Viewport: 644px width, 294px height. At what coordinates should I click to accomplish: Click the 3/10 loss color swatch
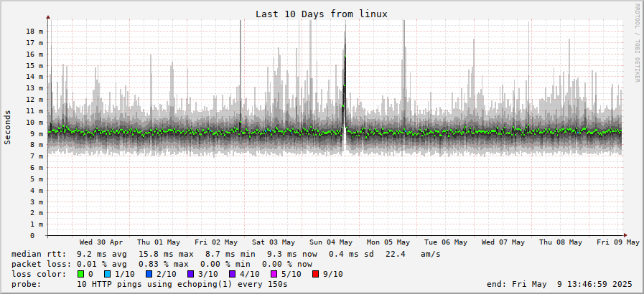coord(190,274)
